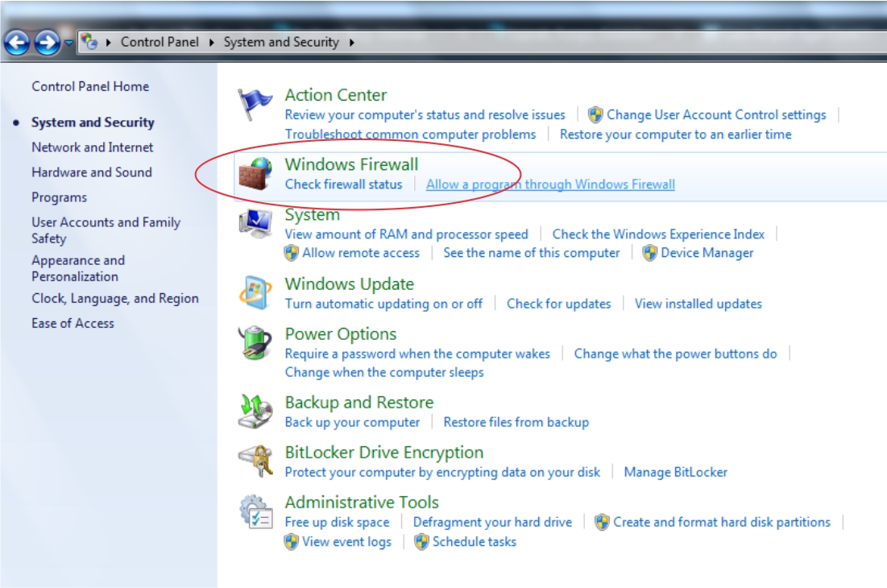Open the Power Options heading
Viewport: 887px width, 588px height.
pos(341,334)
